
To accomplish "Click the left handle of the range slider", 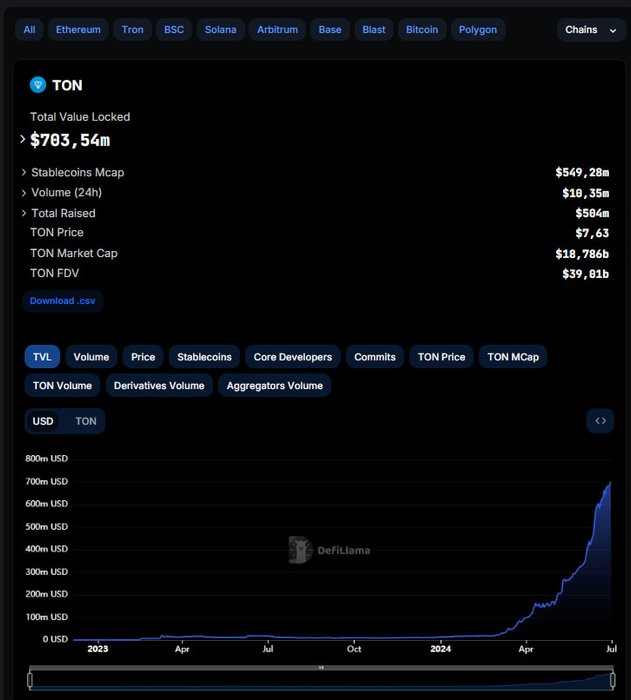I will [x=30, y=680].
